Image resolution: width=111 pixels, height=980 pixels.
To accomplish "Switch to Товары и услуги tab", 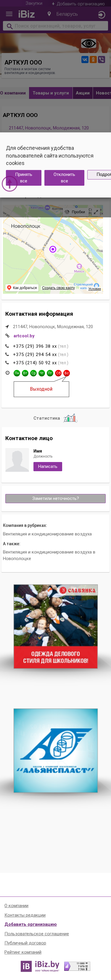I will [x=51, y=93].
